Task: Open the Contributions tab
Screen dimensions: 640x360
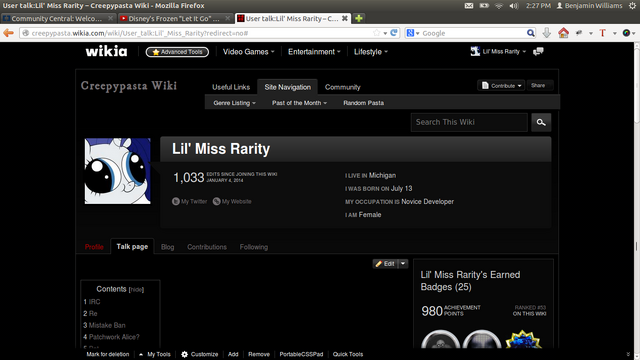Action: [207, 247]
